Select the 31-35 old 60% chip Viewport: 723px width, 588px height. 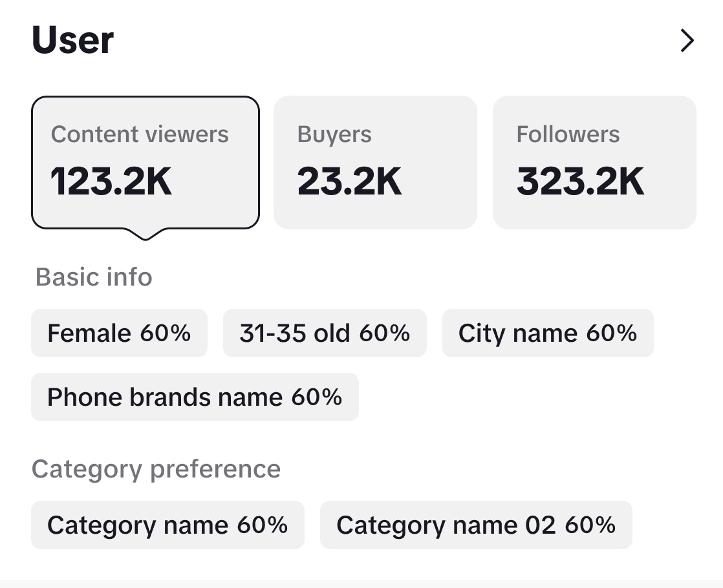325,333
